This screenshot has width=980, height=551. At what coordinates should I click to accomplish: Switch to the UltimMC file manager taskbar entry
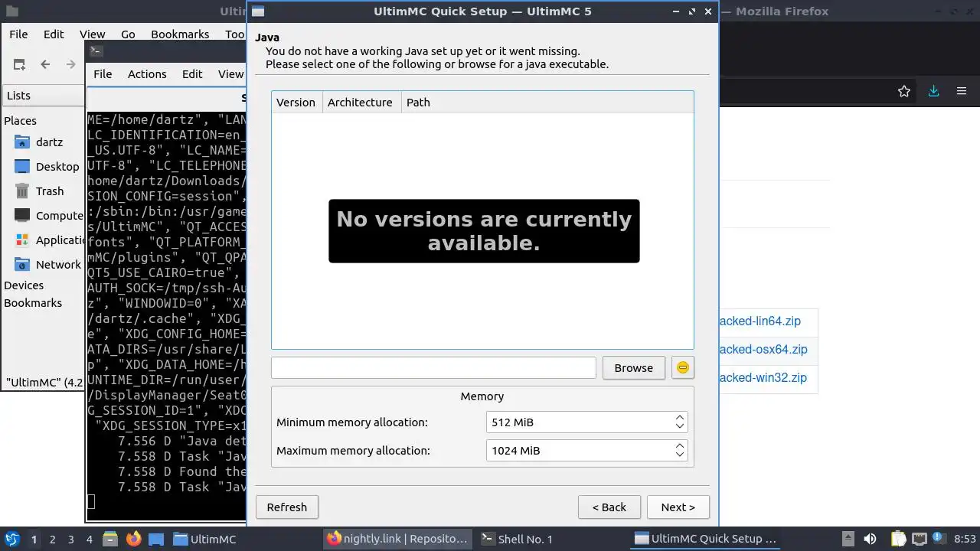coord(243,540)
